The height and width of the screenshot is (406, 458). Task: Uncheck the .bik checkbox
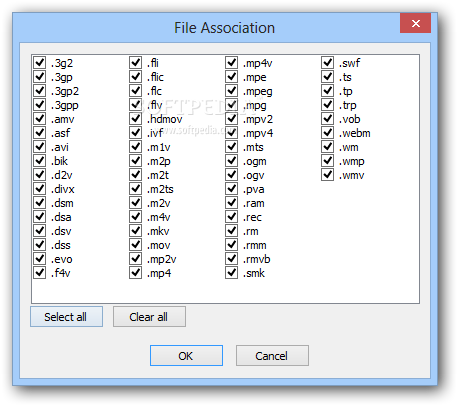pos(40,161)
